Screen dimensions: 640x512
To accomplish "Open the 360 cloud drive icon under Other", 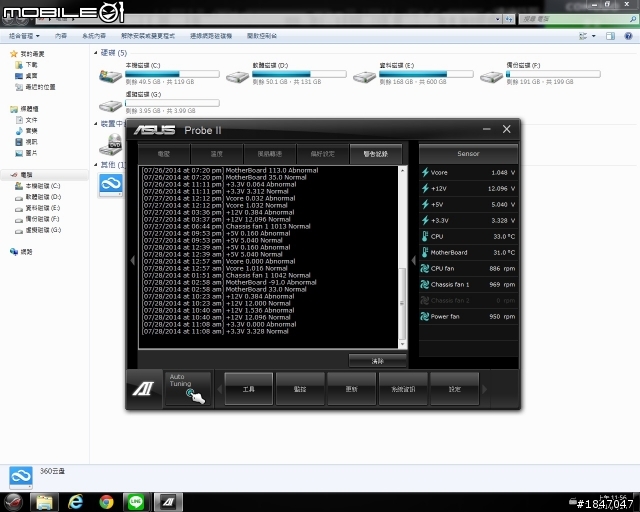I will pos(111,185).
